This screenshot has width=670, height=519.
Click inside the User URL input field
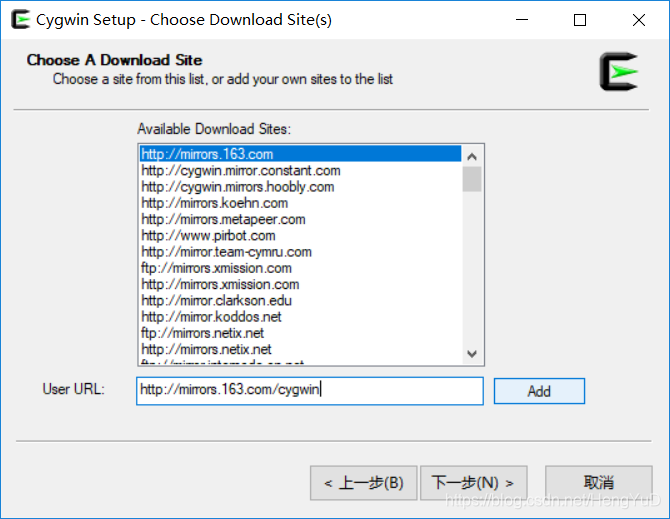(x=310, y=390)
